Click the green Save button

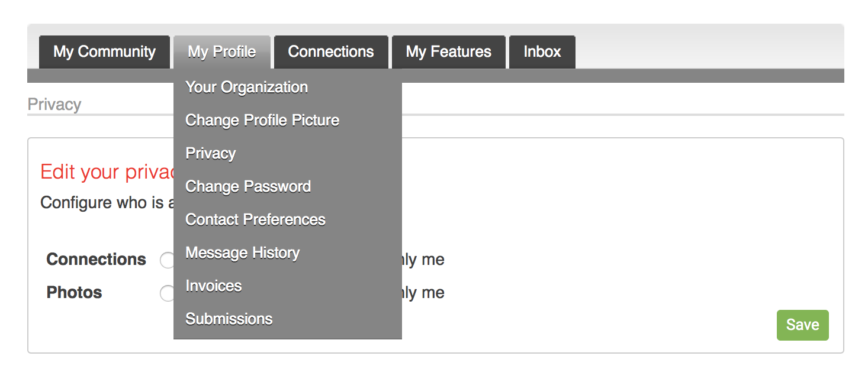click(802, 325)
